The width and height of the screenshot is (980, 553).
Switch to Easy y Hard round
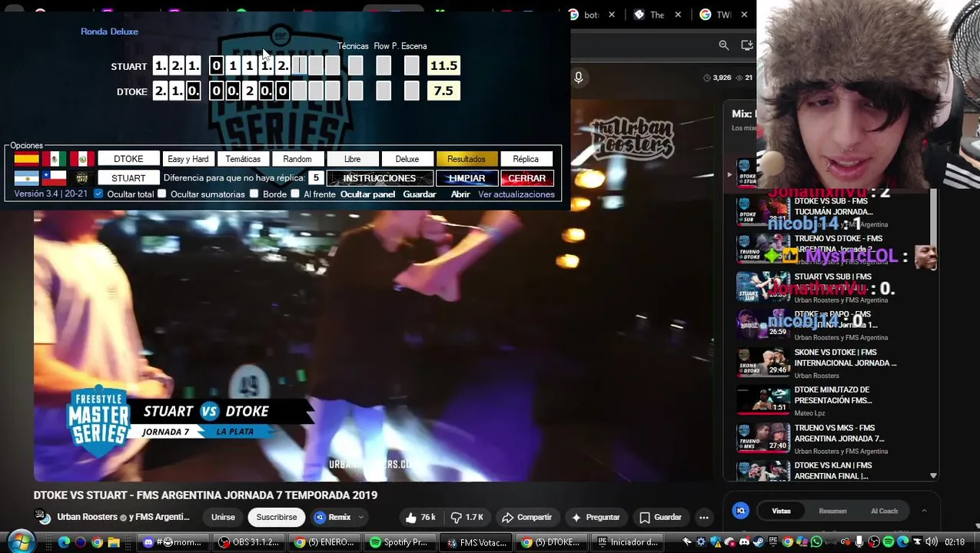point(188,159)
